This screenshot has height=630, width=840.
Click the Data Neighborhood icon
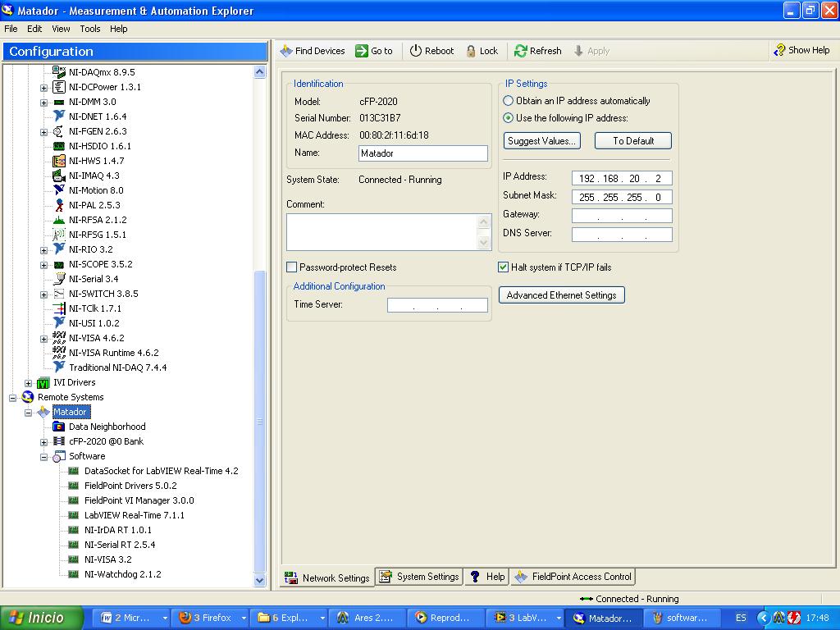[x=59, y=427]
